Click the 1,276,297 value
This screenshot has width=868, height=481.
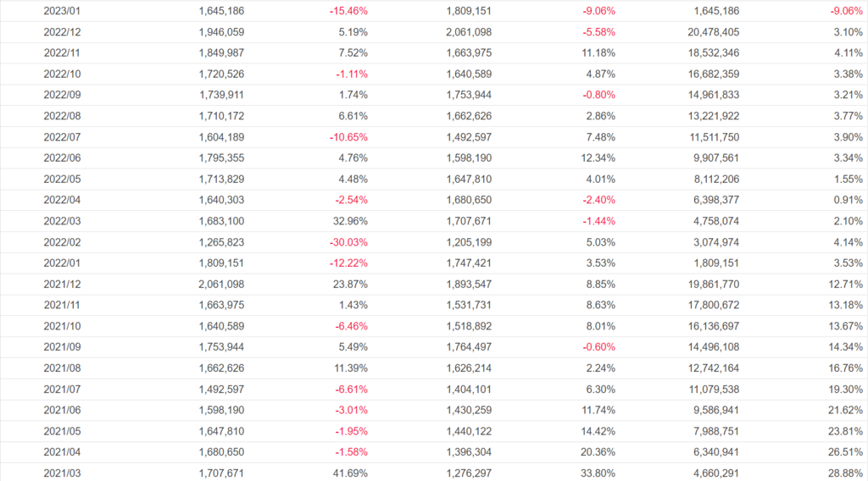pyautogui.click(x=469, y=473)
